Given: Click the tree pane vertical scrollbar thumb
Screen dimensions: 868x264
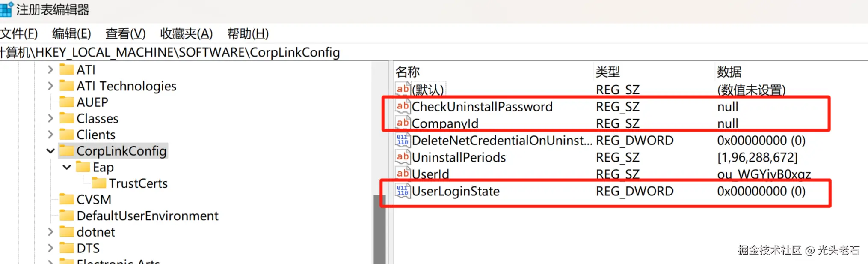Looking at the screenshot, I should (x=379, y=229).
